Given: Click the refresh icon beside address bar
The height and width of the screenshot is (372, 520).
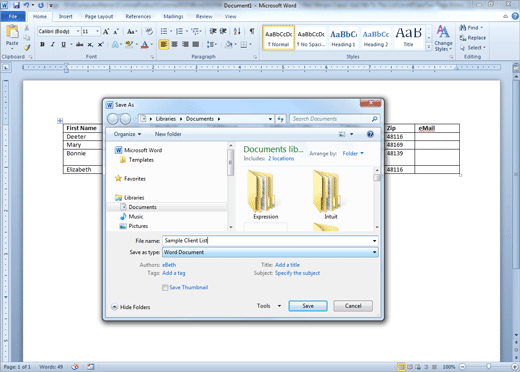Looking at the screenshot, I should [280, 119].
